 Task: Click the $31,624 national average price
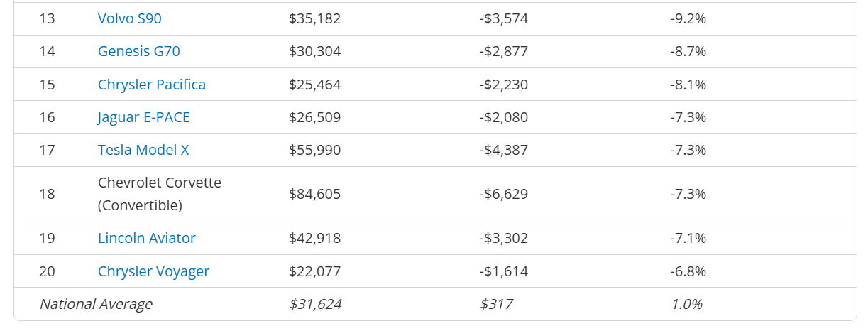click(315, 304)
